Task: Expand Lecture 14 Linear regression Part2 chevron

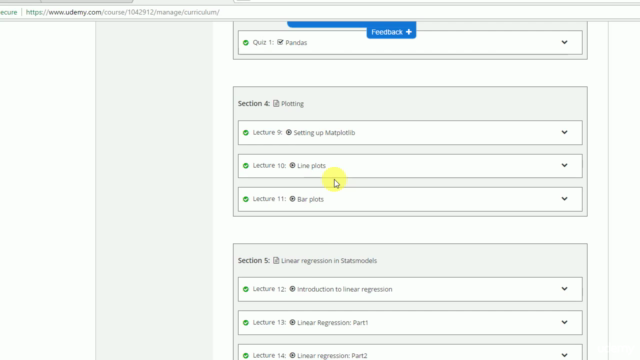Action: coord(564,355)
